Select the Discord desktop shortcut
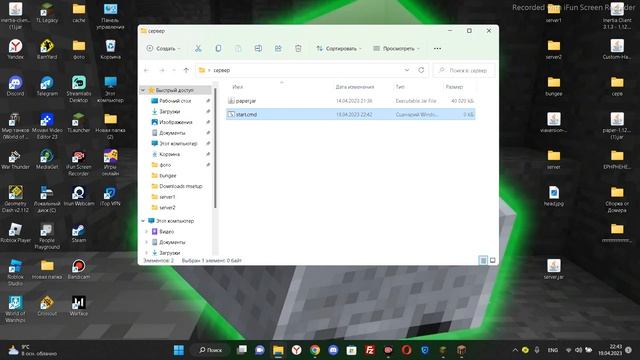This screenshot has width=640, height=360. pyautogui.click(x=16, y=86)
